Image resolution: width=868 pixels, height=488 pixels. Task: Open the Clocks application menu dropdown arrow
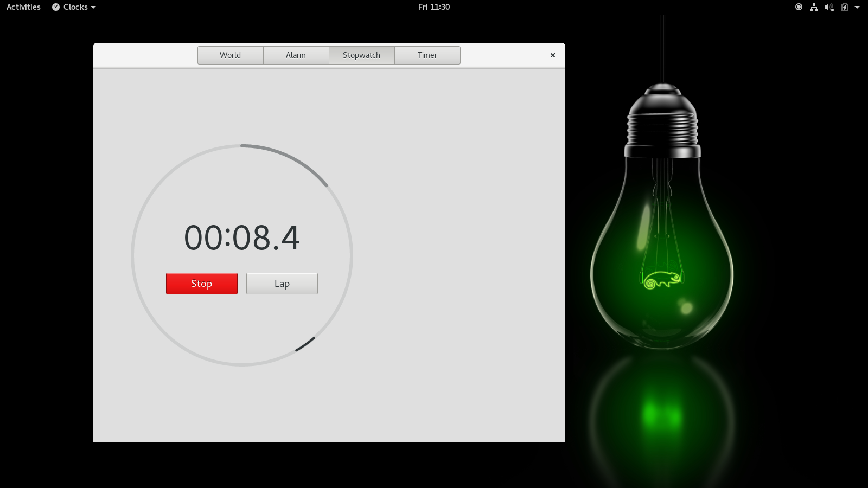[x=93, y=8]
